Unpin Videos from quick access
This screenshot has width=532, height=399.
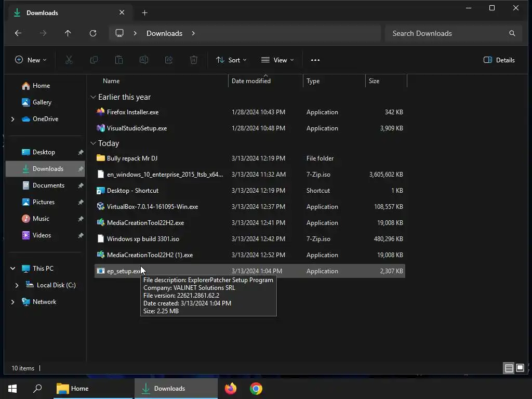pyautogui.click(x=81, y=235)
